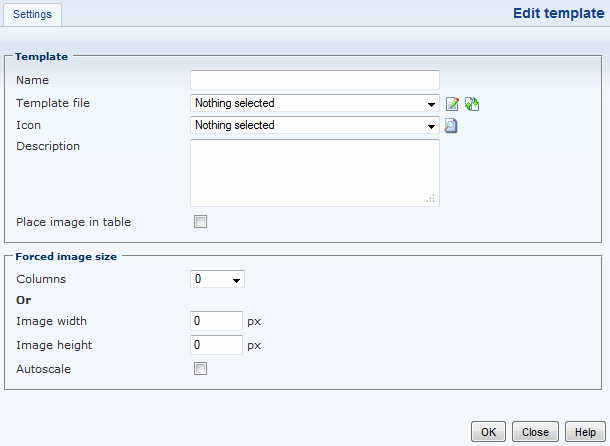Click the Forced image size group title
This screenshot has height=446, width=610.
click(66, 257)
